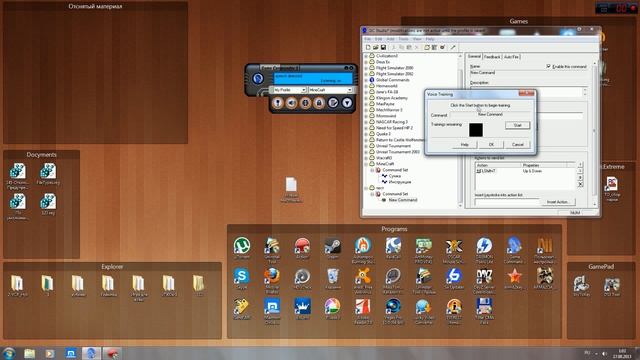The image size is (640, 360).
Task: Open the File menu in GC Studio
Action: [367, 39]
